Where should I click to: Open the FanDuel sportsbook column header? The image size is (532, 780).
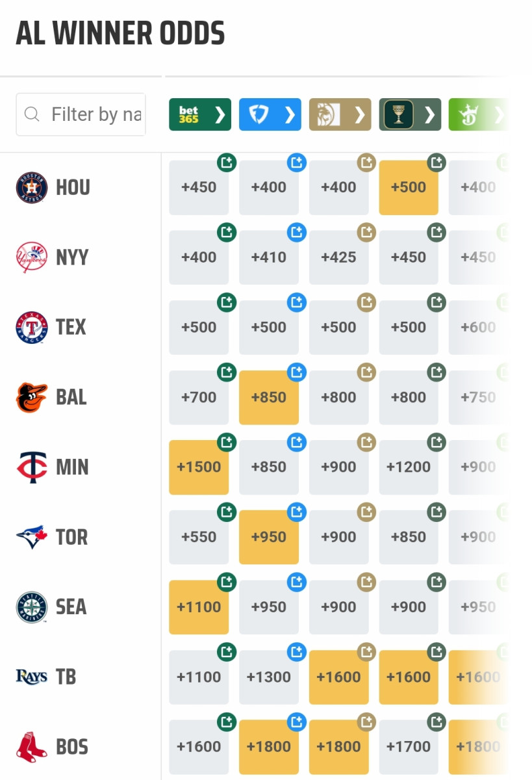point(270,115)
